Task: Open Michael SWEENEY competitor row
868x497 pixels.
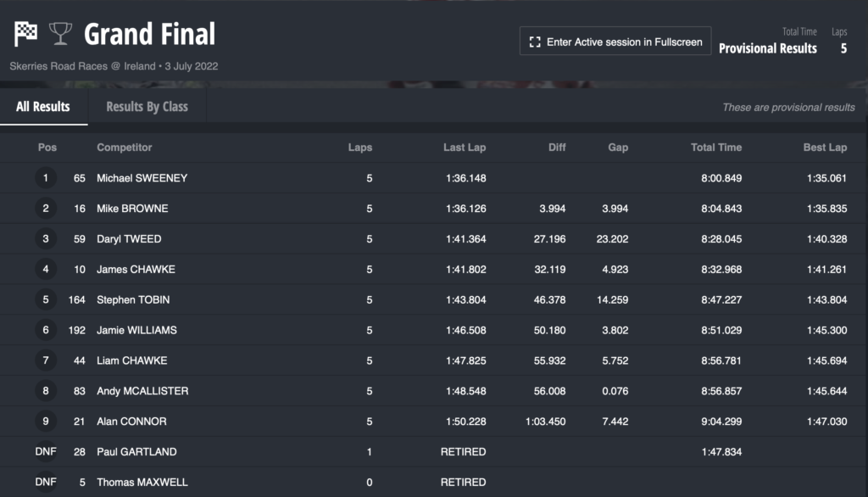Action: pyautogui.click(x=434, y=178)
